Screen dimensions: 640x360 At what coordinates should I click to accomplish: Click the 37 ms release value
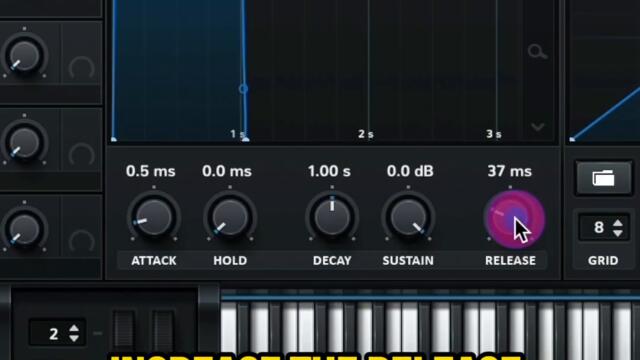(509, 171)
